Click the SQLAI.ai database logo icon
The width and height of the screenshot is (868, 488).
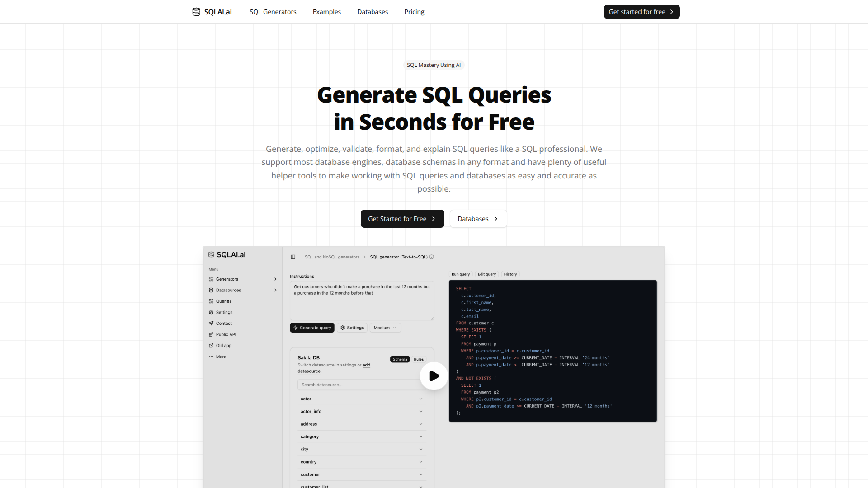click(x=196, y=12)
